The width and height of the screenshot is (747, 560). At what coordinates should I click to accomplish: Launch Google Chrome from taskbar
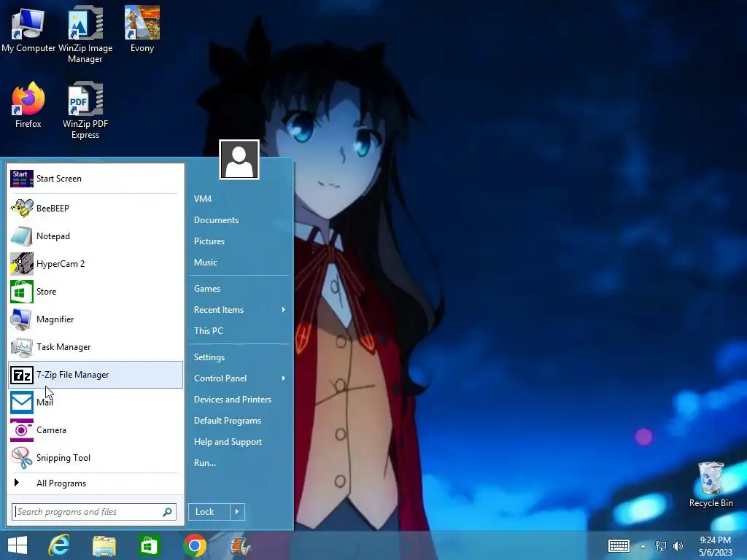coord(194,545)
